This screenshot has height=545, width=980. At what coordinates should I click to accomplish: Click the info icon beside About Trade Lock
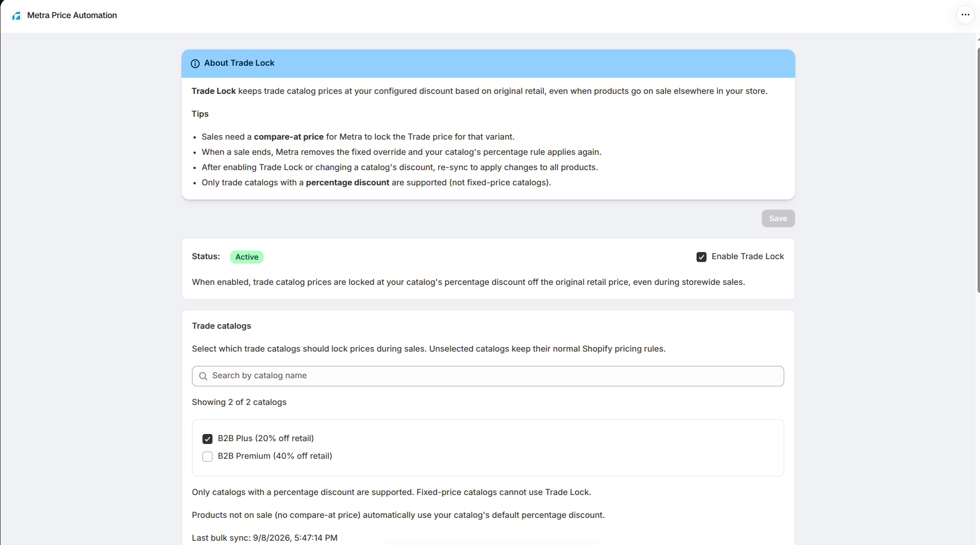[195, 63]
